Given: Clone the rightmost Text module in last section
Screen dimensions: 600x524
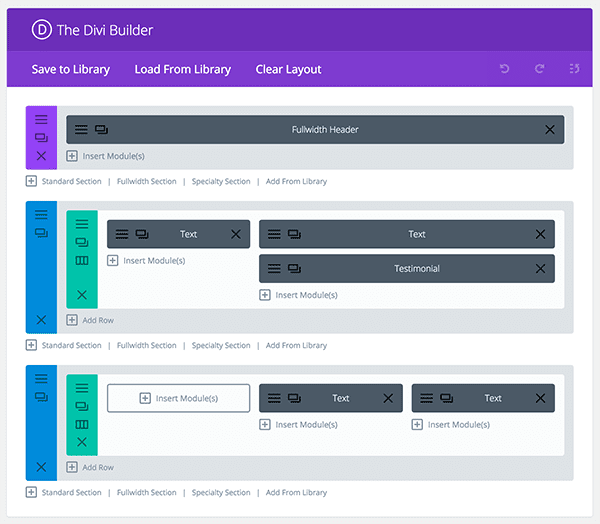Looking at the screenshot, I should [x=447, y=398].
